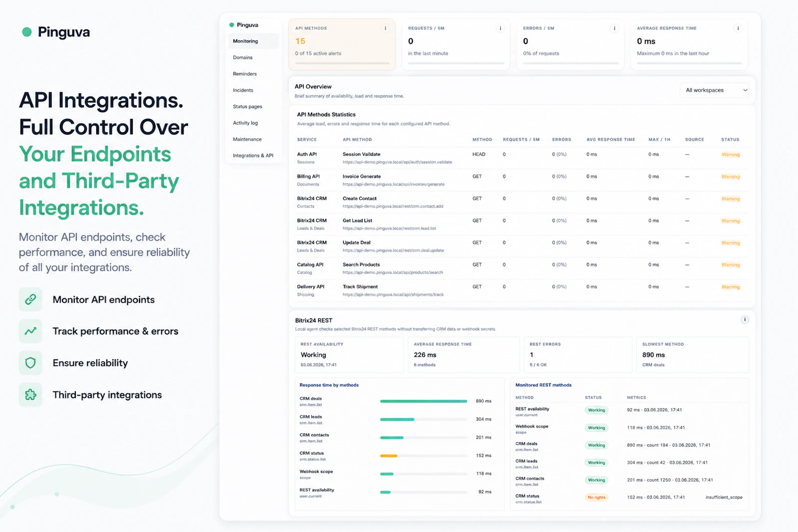The image size is (798, 532).
Task: Open the products/search URL link
Action: coord(393,272)
